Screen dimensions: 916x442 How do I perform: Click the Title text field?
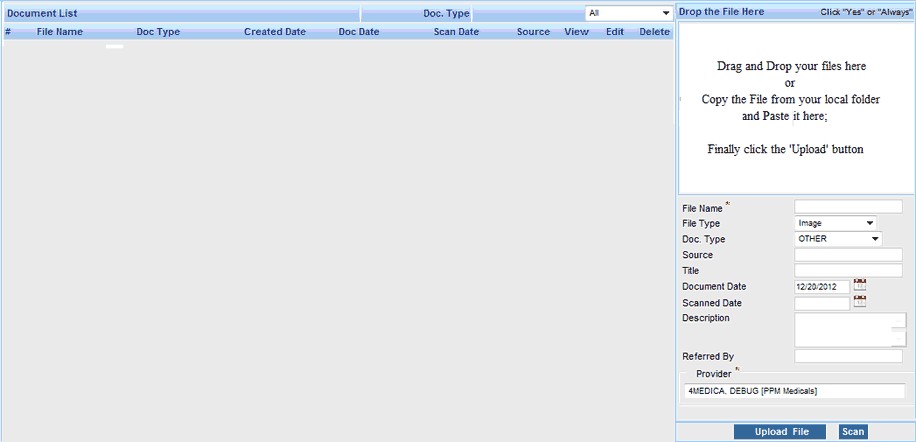point(848,271)
